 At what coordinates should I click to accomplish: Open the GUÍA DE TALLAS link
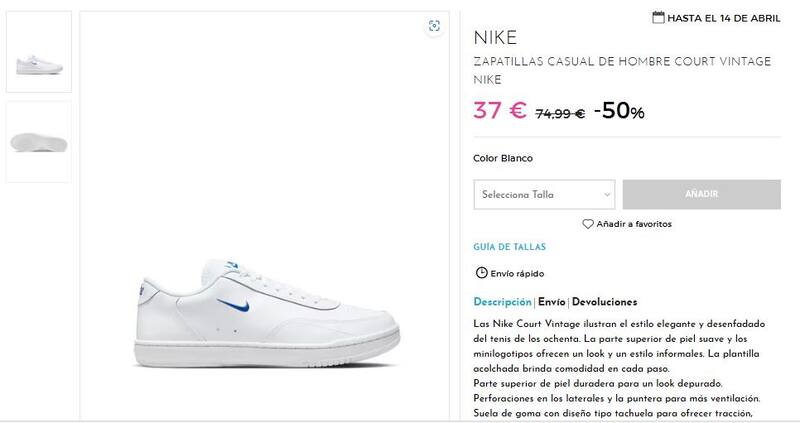click(509, 246)
